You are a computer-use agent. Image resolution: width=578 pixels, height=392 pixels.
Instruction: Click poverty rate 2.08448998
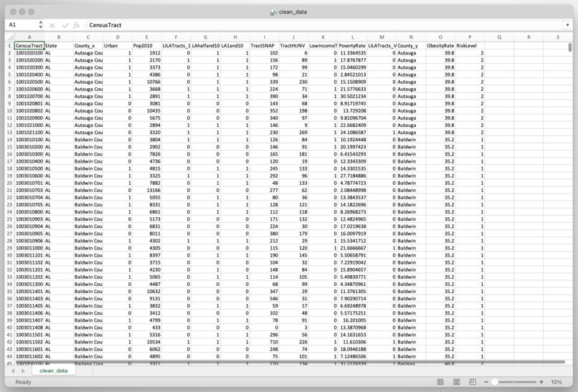pyautogui.click(x=352, y=190)
